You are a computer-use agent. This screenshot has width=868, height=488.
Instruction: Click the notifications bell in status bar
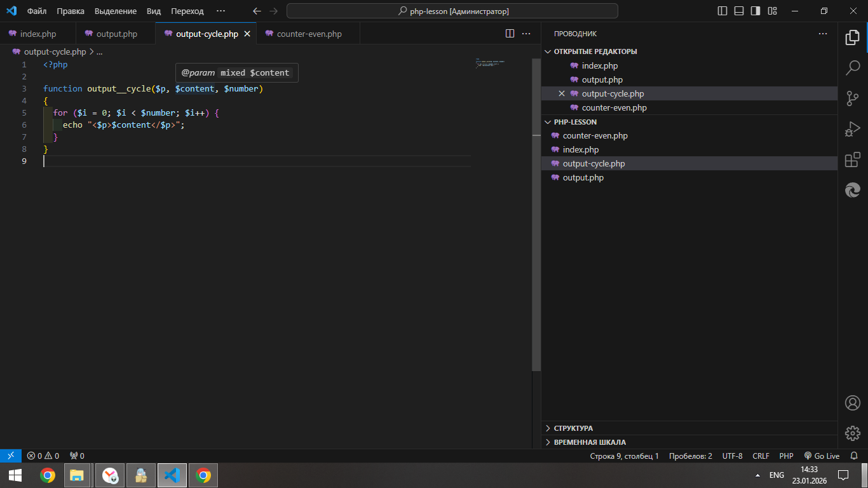[x=854, y=456]
